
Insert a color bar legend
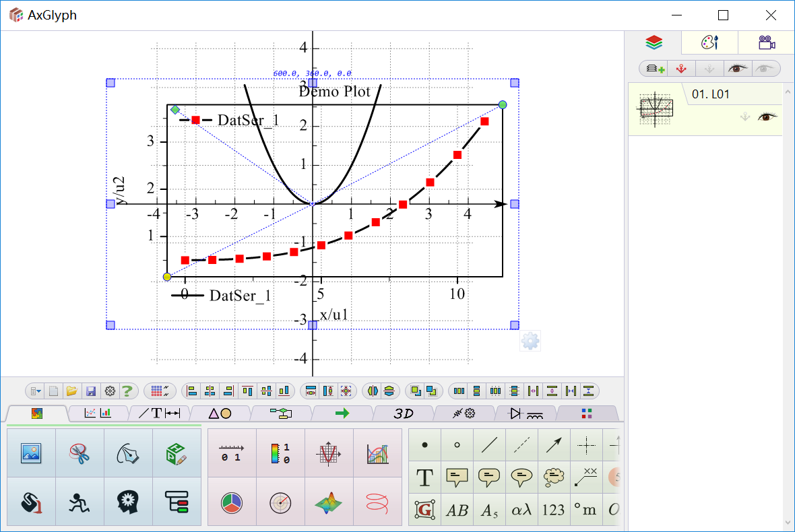coord(280,453)
